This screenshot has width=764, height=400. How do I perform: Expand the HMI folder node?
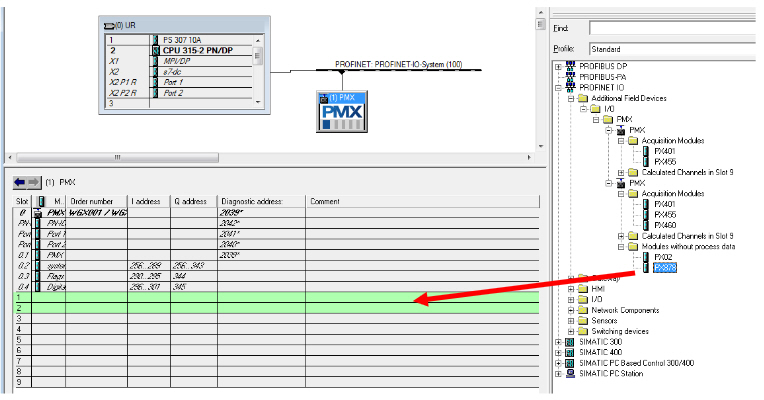(571, 289)
